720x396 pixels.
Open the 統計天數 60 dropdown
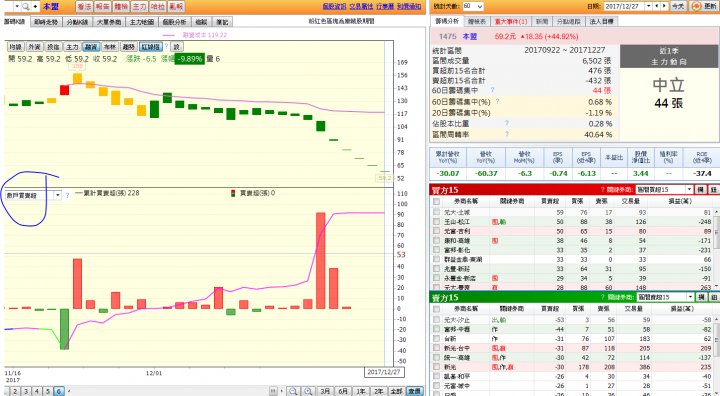point(472,6)
